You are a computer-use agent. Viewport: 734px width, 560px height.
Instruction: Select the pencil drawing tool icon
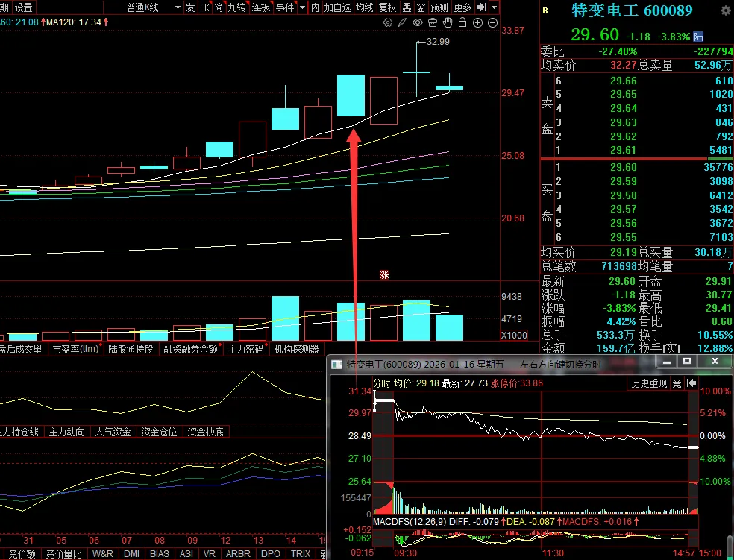402,22
